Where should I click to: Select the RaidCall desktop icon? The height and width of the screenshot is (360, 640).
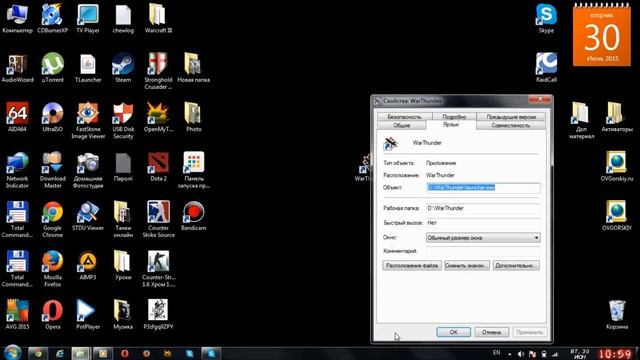point(546,68)
